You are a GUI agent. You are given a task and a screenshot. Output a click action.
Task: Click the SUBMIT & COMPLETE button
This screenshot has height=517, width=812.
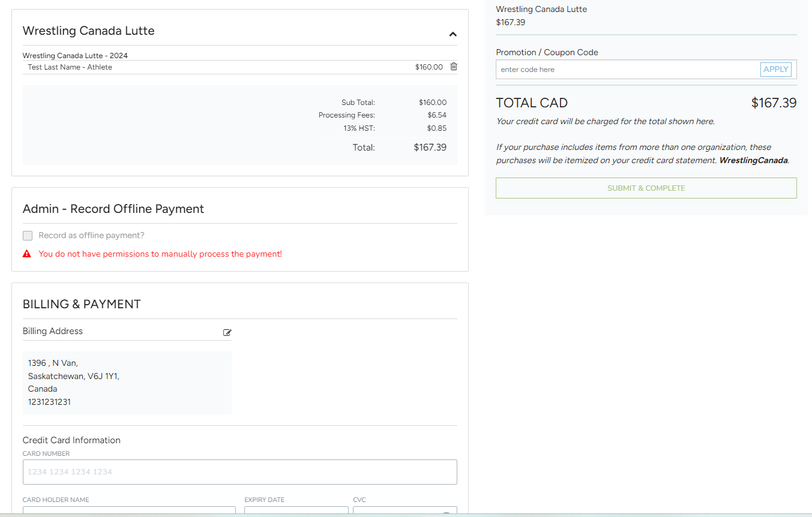(x=646, y=188)
